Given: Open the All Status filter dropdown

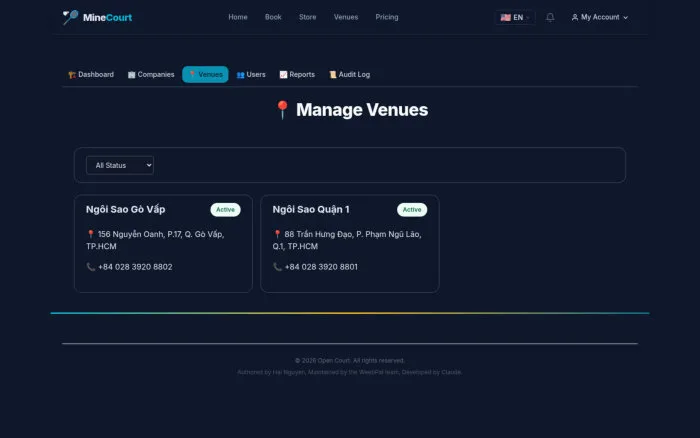Looking at the screenshot, I should coord(120,165).
